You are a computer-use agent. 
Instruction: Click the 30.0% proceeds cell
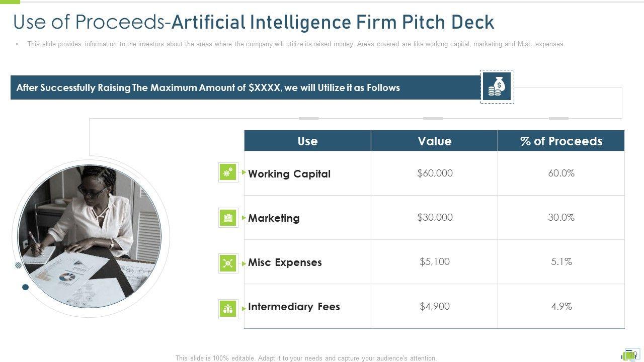(x=561, y=217)
